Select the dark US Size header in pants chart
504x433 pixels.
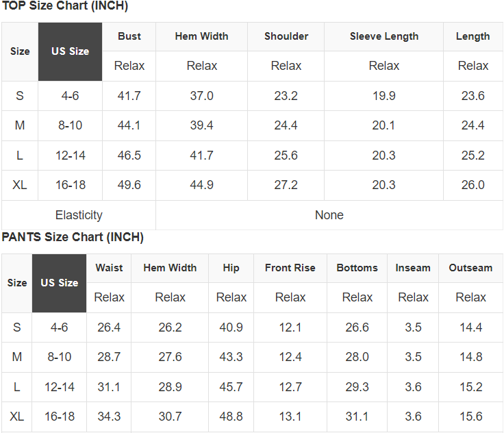coord(59,283)
